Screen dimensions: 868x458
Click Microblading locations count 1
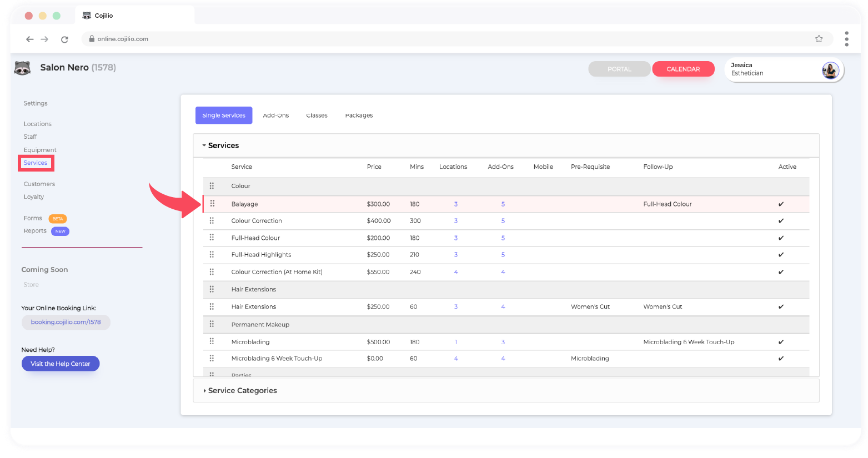tap(456, 342)
